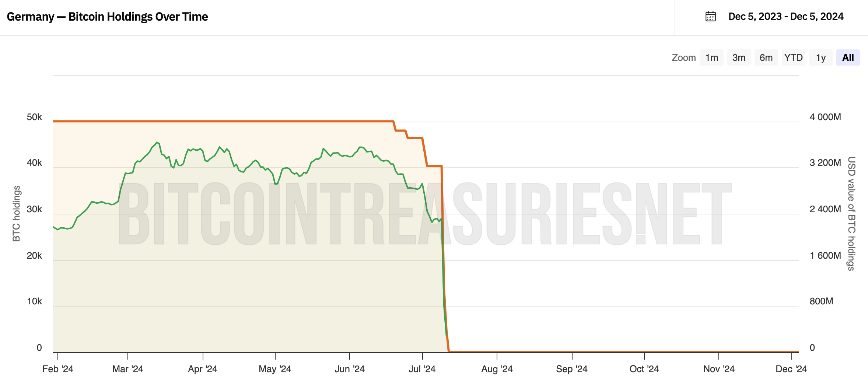Open the Dec 5, 2023 - Dec 5, 2024 date range picker
This screenshot has width=868, height=381.
786,17
